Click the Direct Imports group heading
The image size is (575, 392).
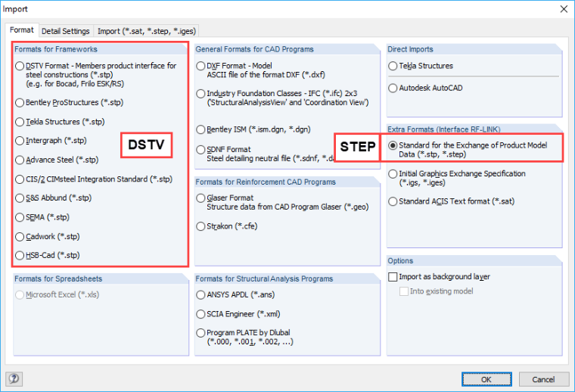[x=410, y=49]
